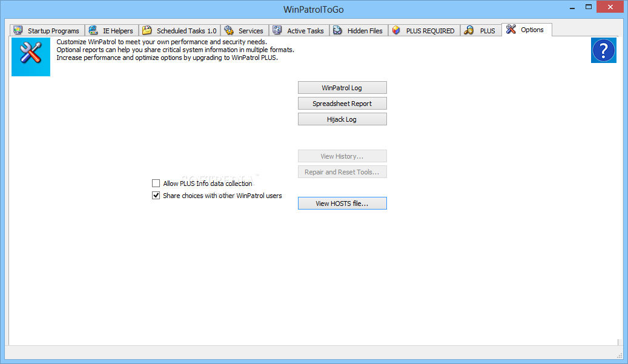Click the Active Tasks tab icon
The image size is (628, 364).
point(277,30)
